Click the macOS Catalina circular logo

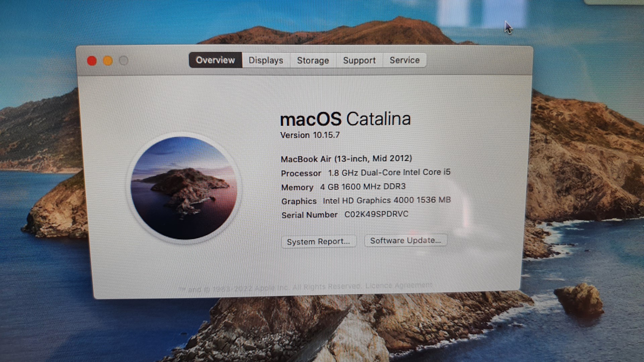[x=184, y=188]
